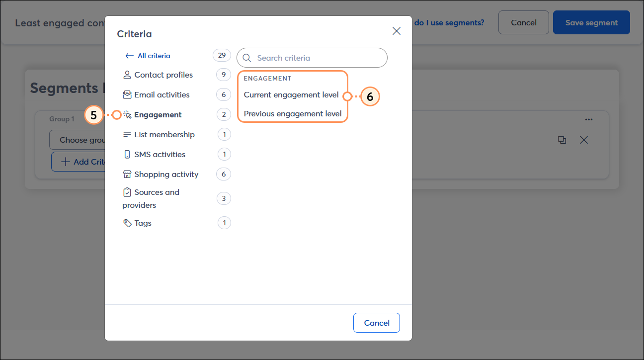Open SMS activities category
Screen dimensions: 644x360
coord(160,154)
